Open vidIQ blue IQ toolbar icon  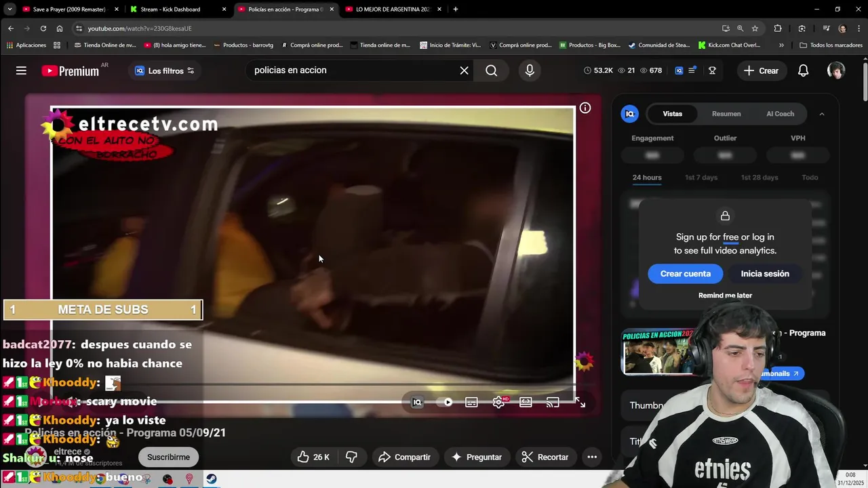click(x=679, y=70)
